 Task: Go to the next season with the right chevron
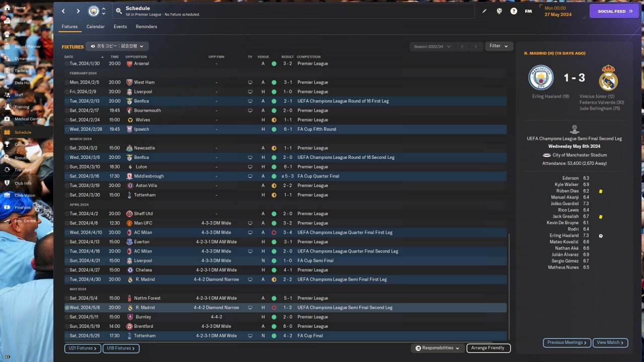(476, 47)
